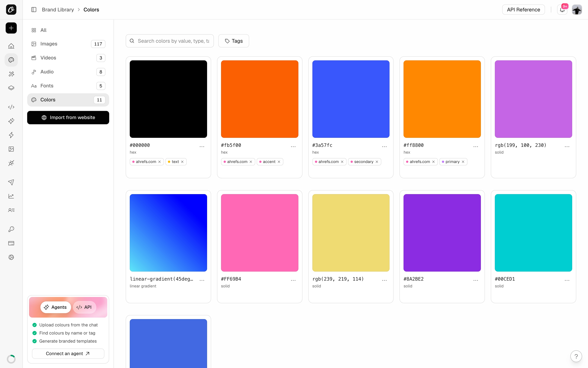Viewport: 588px width, 368px height.
Task: Click the Colors breadcrumb
Action: (x=91, y=10)
